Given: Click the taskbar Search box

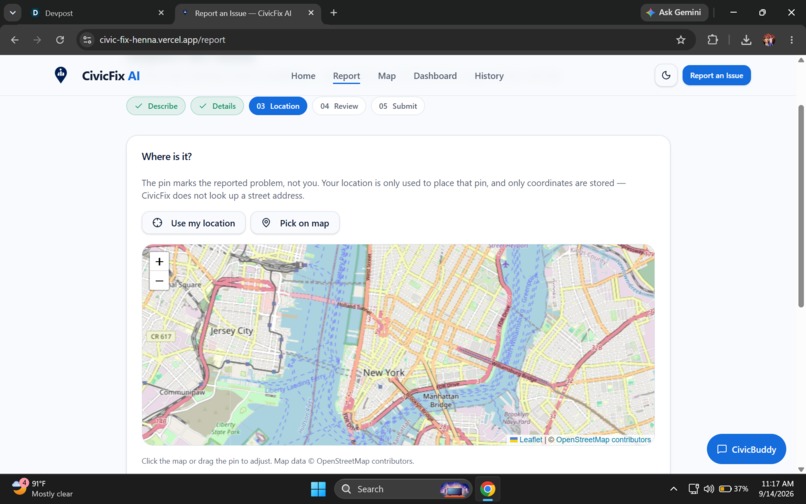Looking at the screenshot, I should coord(403,489).
